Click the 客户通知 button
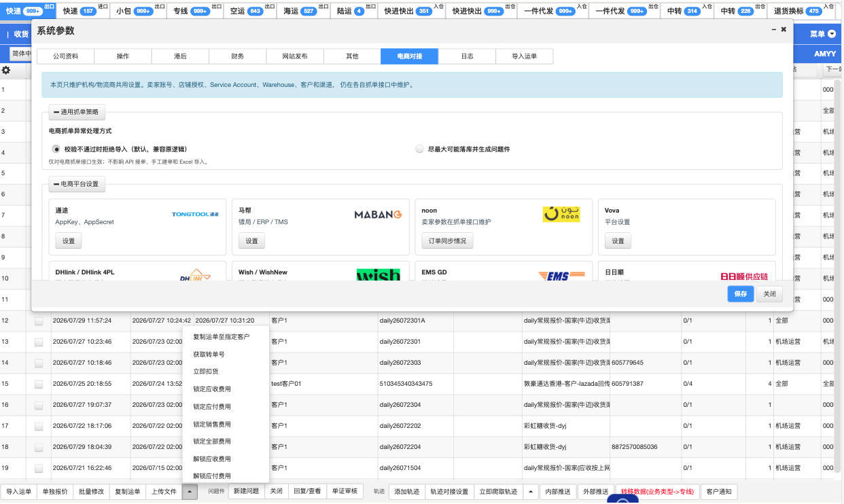Screen dimensions: 844x504 719,492
